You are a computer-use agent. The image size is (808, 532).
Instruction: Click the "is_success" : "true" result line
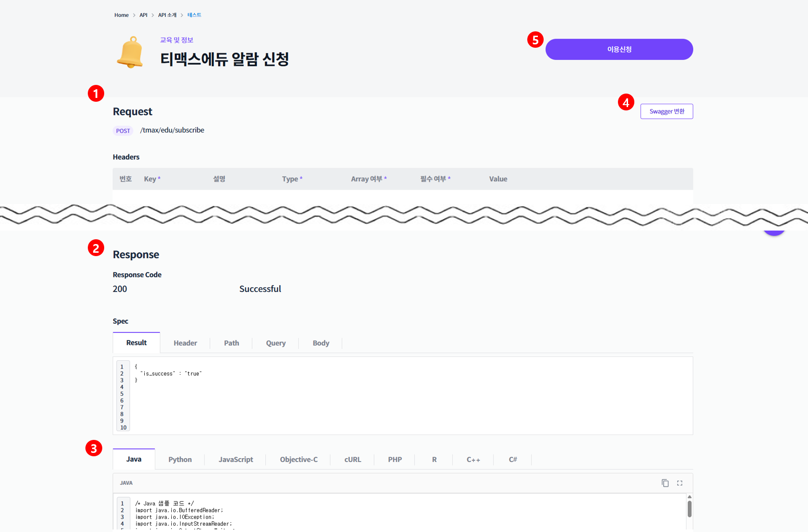click(171, 373)
